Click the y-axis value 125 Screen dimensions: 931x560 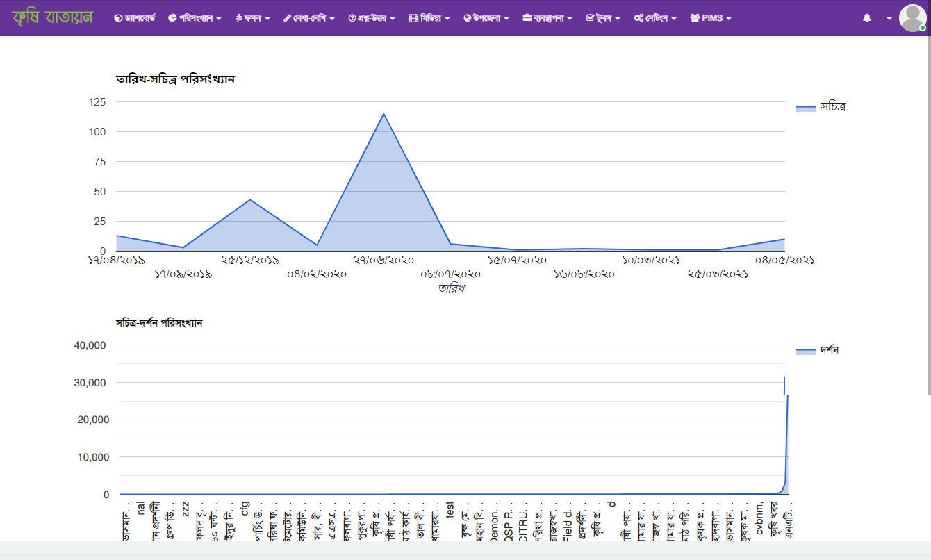(x=97, y=102)
